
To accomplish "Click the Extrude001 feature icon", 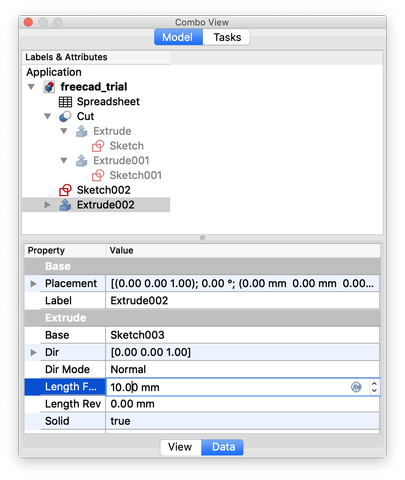I will (x=82, y=161).
